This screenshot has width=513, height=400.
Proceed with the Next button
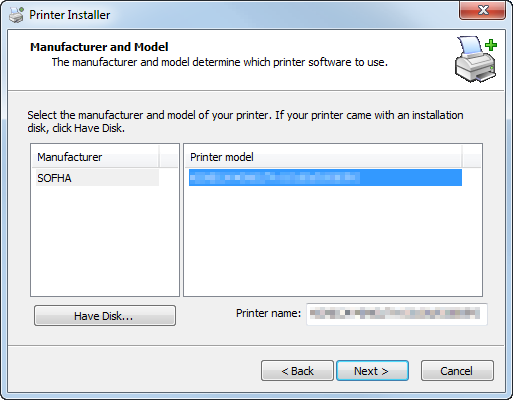coord(372,371)
